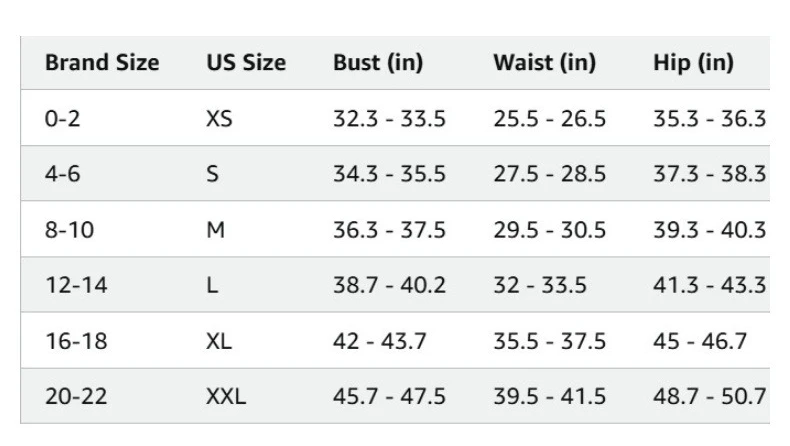790x446 pixels.
Task: Click the brand size 20-22 cell
Action: pos(76,396)
